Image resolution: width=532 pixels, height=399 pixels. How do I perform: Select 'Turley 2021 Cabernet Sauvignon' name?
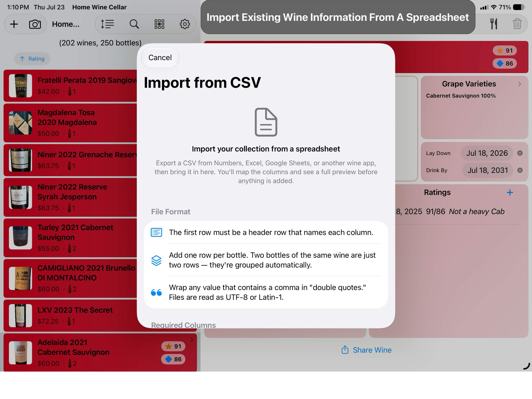click(75, 232)
